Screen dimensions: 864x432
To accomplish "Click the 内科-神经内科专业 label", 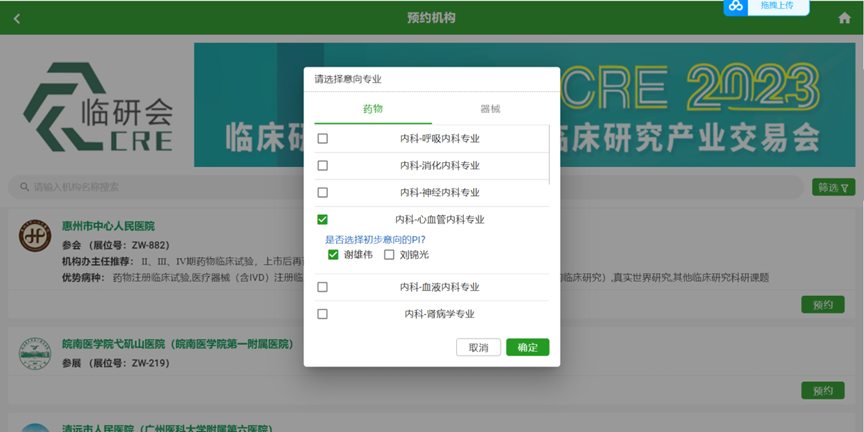I will click(440, 192).
